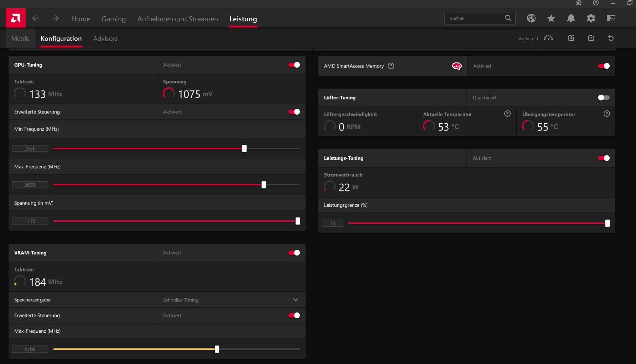Viewport: 636px width, 364px height.
Task: Click the AMD logo icon
Action: [x=16, y=18]
